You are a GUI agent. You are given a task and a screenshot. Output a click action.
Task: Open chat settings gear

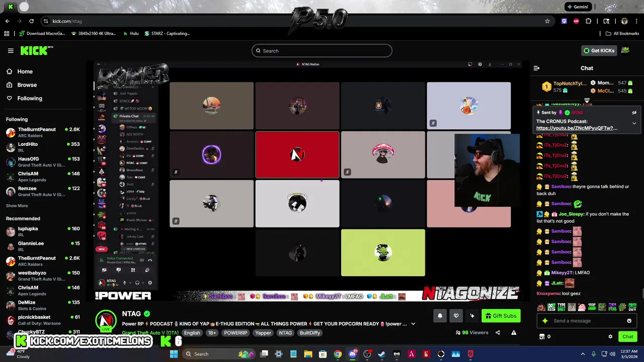610,336
